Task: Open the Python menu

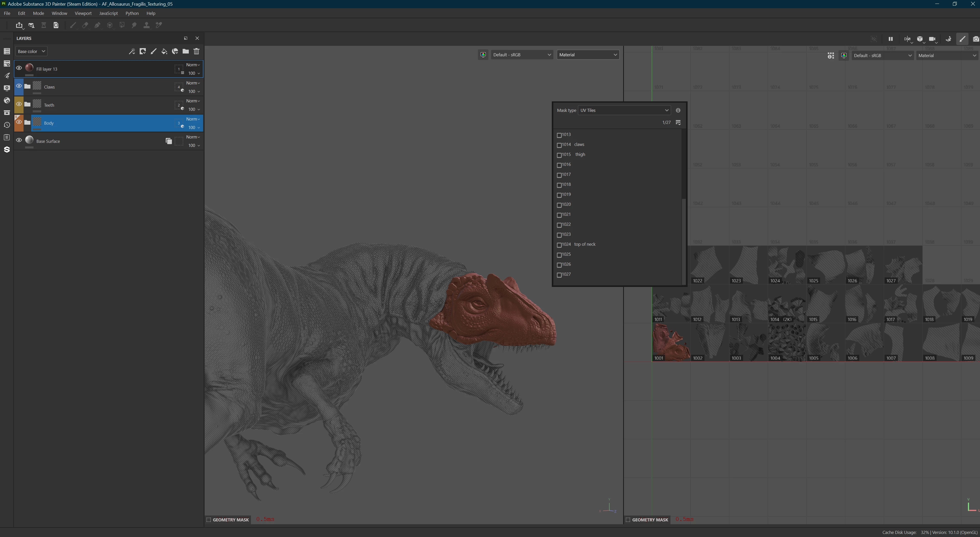Action: (x=132, y=13)
